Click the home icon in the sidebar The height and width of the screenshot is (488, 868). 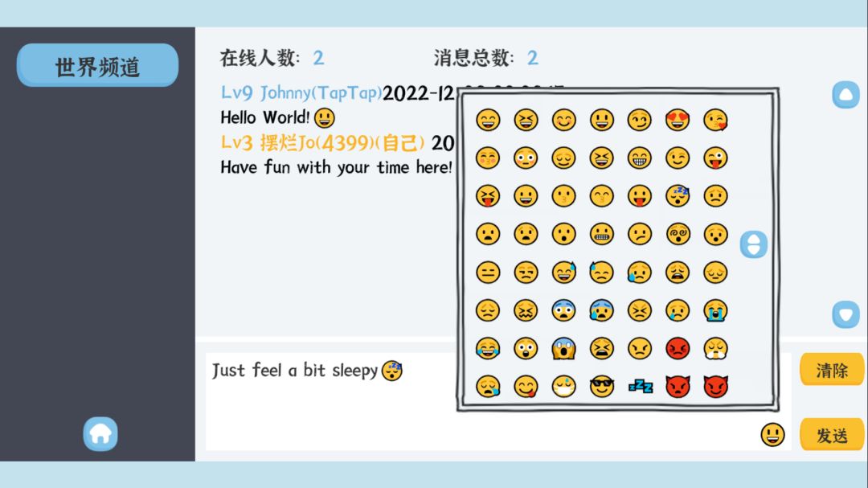(100, 433)
